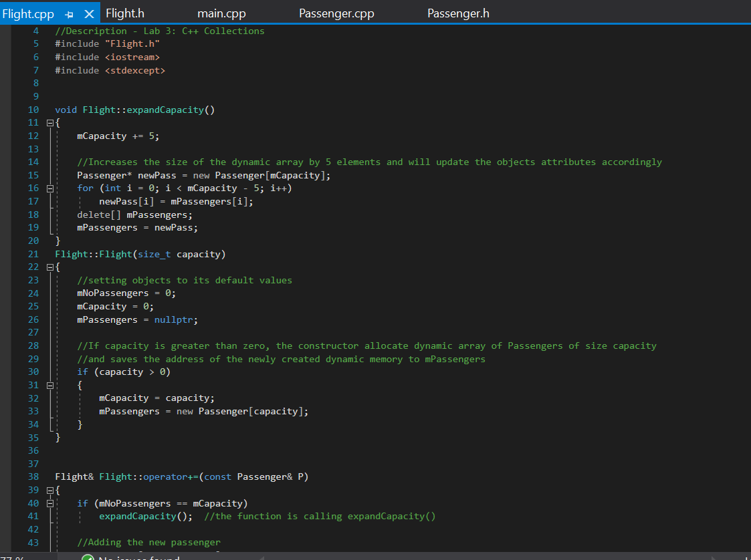Place cursor on the word mCapacity line 12
The height and width of the screenshot is (560, 751).
point(102,136)
